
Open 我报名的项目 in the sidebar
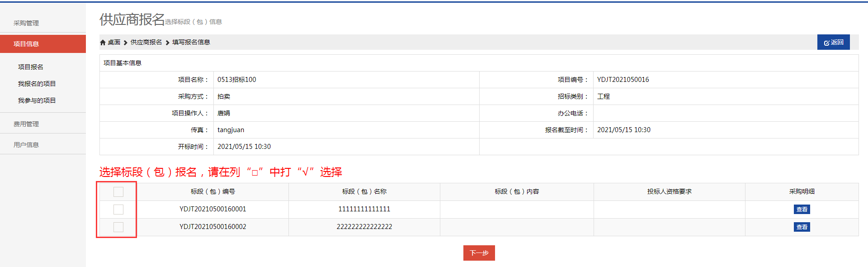point(37,84)
